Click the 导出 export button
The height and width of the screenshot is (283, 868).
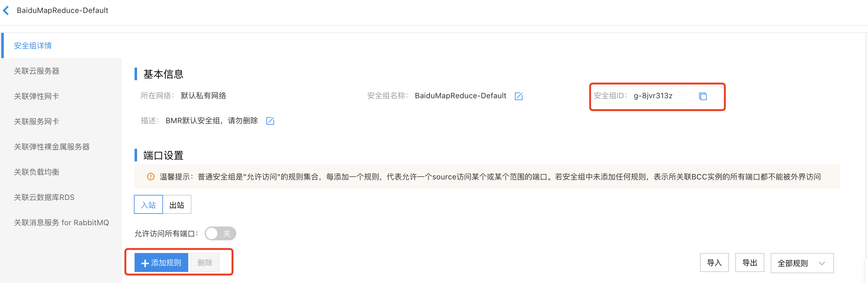[750, 262]
